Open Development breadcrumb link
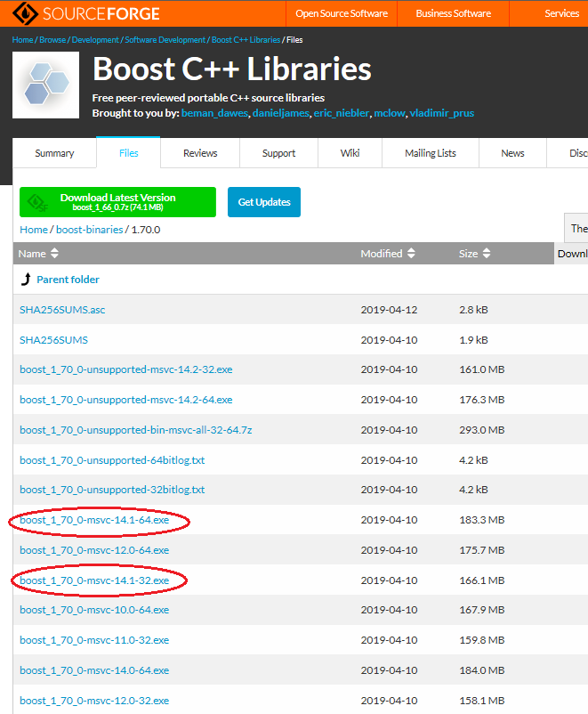588x714 pixels. pos(95,39)
